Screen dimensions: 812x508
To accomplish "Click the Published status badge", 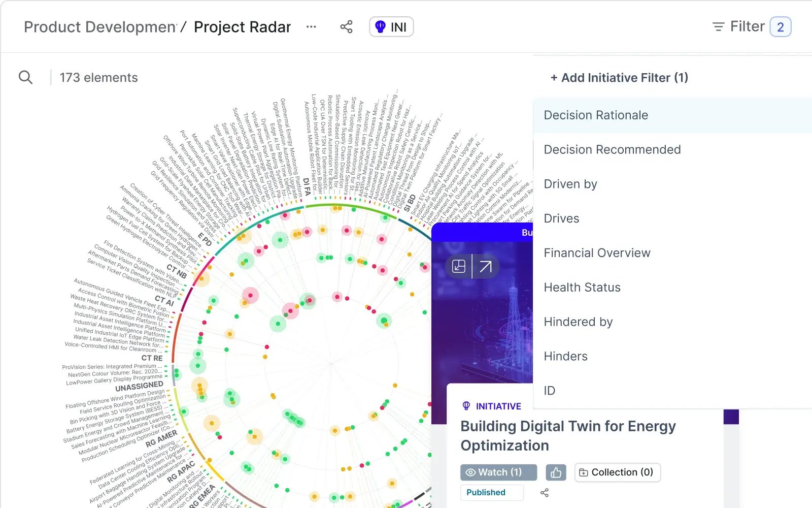I will (491, 492).
